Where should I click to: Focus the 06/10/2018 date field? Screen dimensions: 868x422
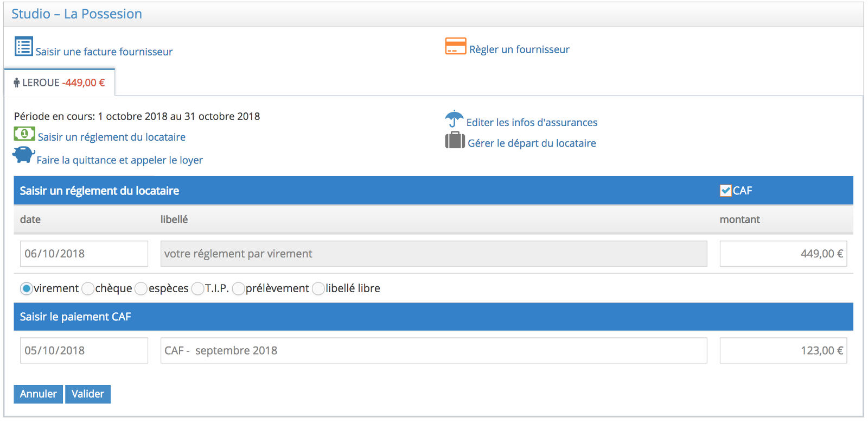pos(84,254)
